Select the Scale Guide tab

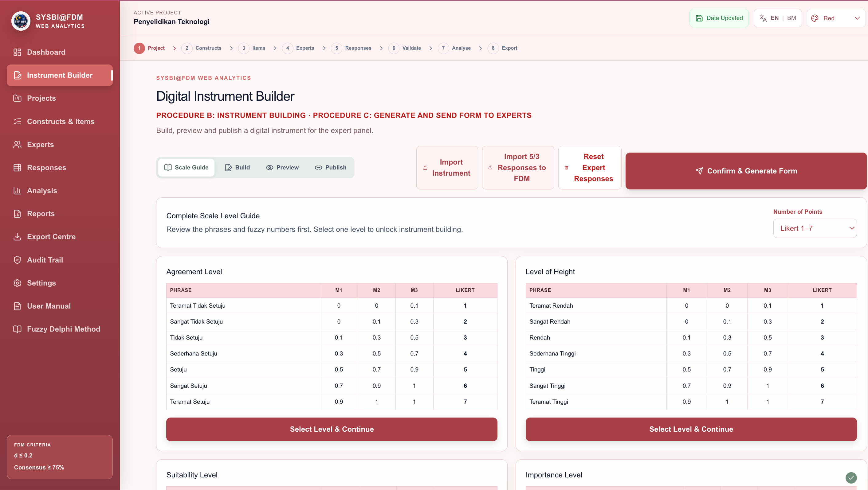click(186, 167)
